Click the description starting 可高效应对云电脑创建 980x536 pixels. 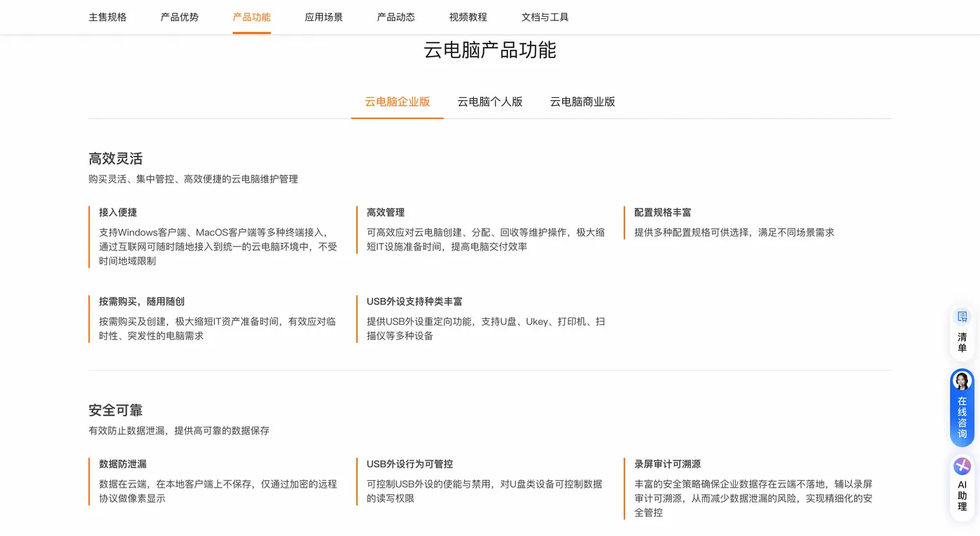pos(486,239)
